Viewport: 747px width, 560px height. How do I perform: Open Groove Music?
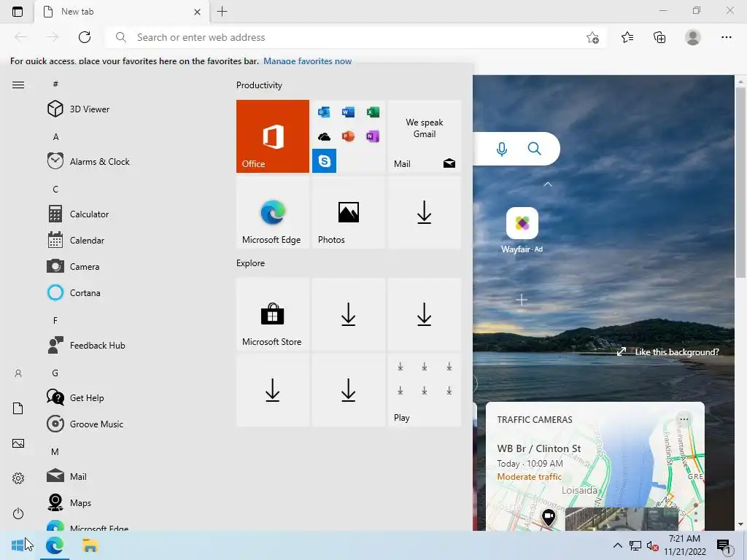tap(86, 424)
